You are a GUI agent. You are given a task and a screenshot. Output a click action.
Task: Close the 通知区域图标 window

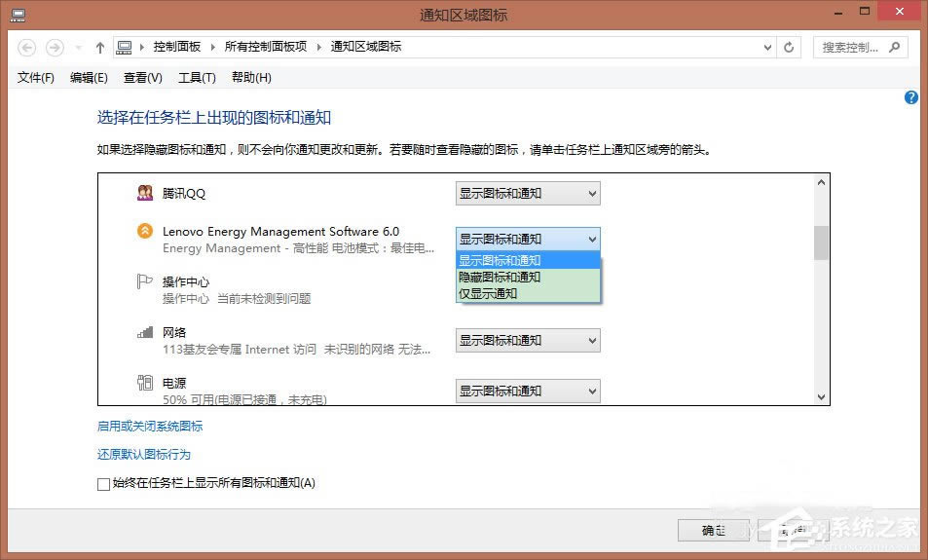pyautogui.click(x=900, y=12)
